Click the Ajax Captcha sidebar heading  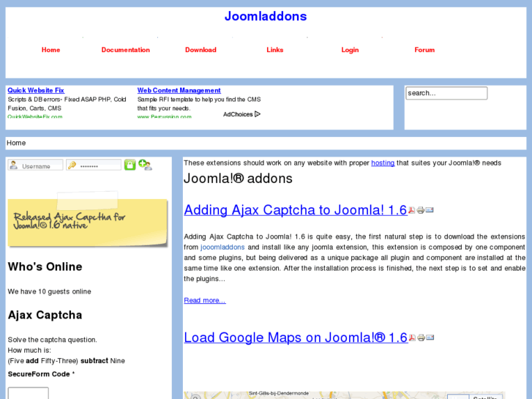tap(45, 315)
